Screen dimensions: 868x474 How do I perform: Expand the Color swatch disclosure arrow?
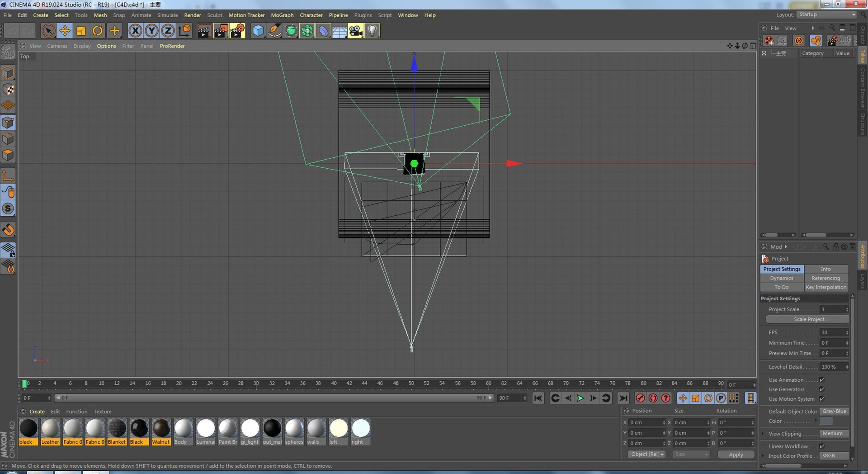[816, 421]
